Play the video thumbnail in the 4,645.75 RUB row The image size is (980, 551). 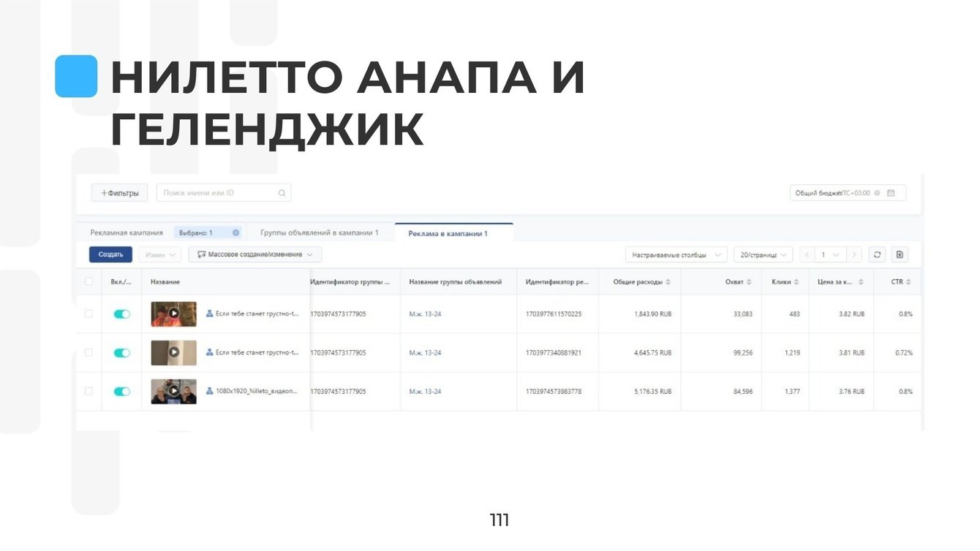pos(174,352)
